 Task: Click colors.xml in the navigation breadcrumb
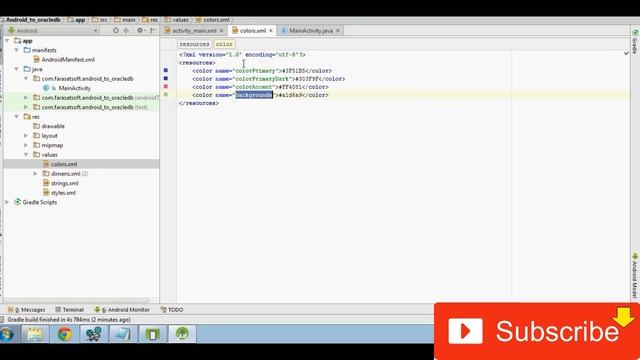click(213, 20)
